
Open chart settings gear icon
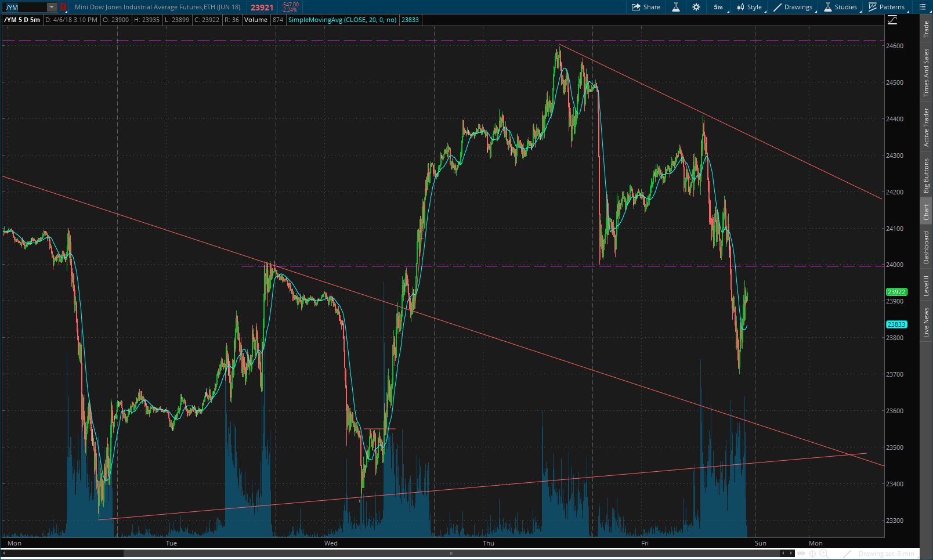(696, 7)
